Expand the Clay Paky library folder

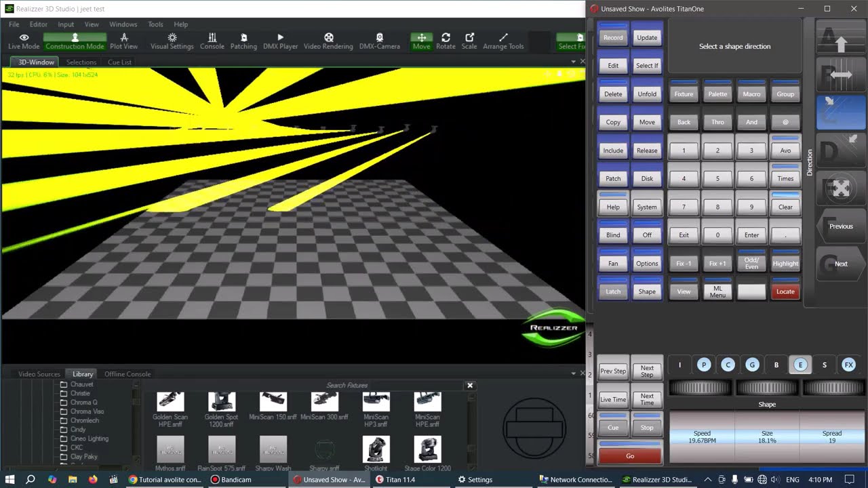(64, 457)
